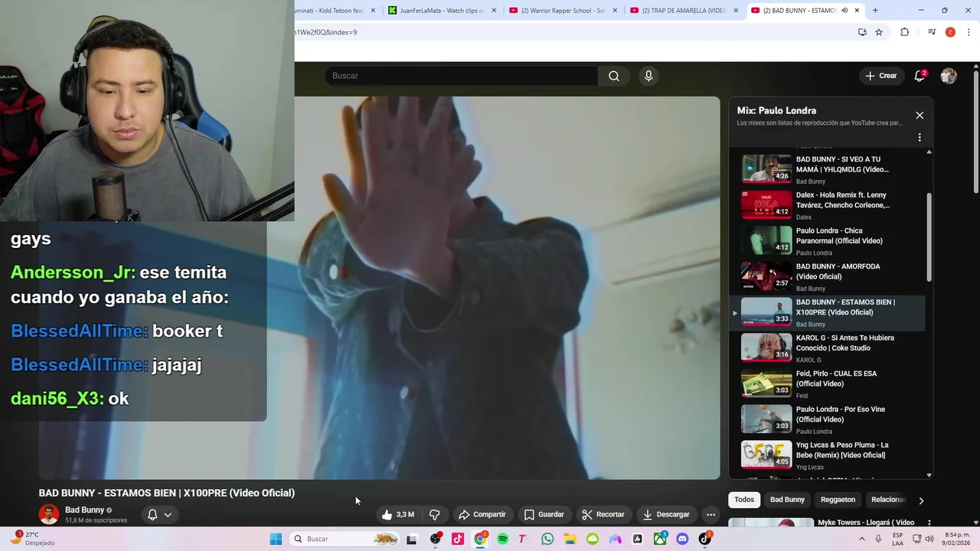Screen dimensions: 980x551
Task: Play Yng Lvcas & Peso Pluma - La Bebe
Action: click(828, 455)
